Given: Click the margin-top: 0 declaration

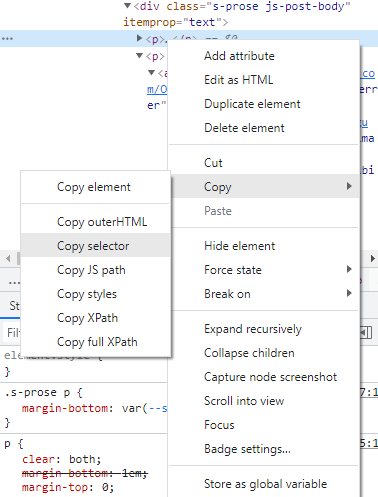Looking at the screenshot, I should click(x=68, y=488).
